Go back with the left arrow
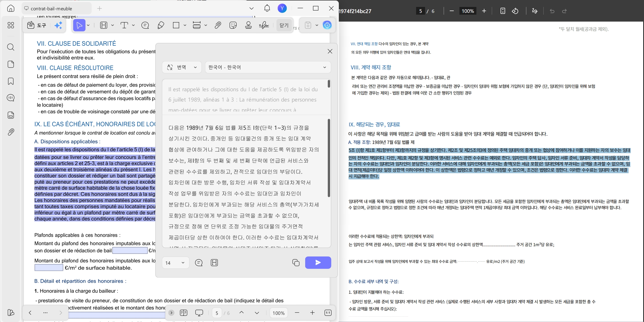 [x=30, y=313]
